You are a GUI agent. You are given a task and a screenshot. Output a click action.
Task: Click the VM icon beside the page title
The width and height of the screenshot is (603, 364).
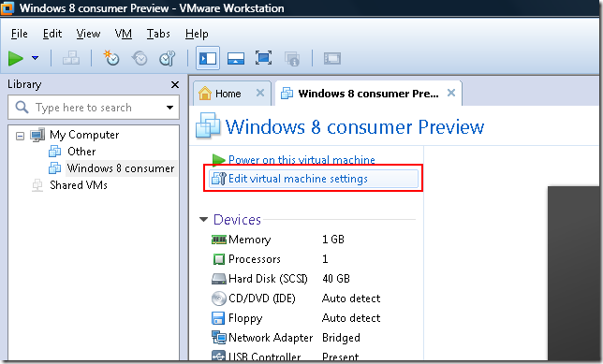click(x=208, y=125)
